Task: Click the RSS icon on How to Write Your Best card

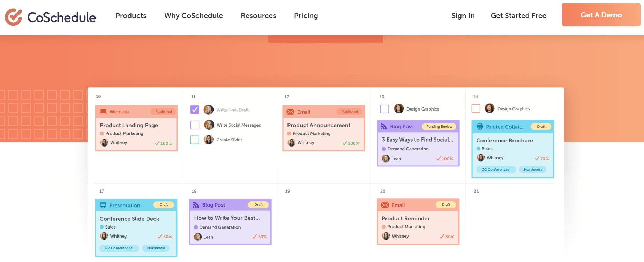Action: pos(196,205)
